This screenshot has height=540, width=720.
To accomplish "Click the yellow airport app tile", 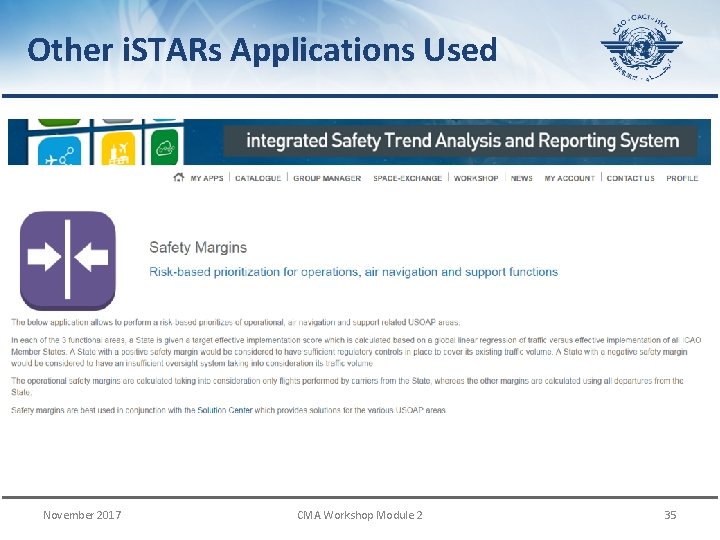I will [x=118, y=149].
